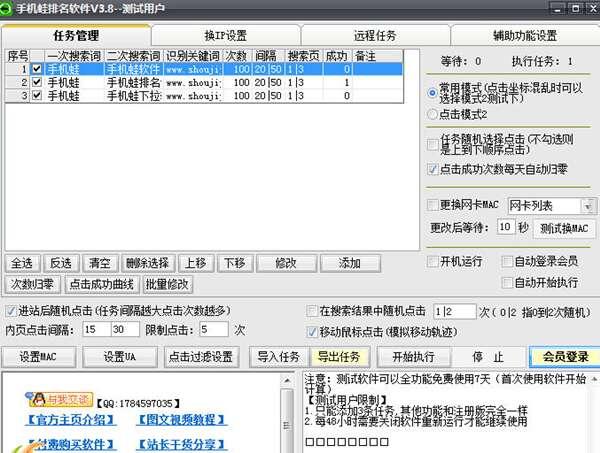
Task: Toggle the checkbox for task row 1
Action: (x=37, y=69)
